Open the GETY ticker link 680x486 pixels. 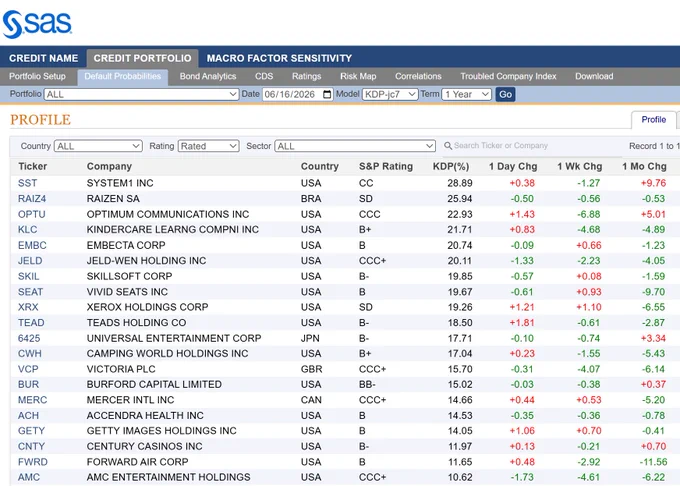(x=31, y=431)
